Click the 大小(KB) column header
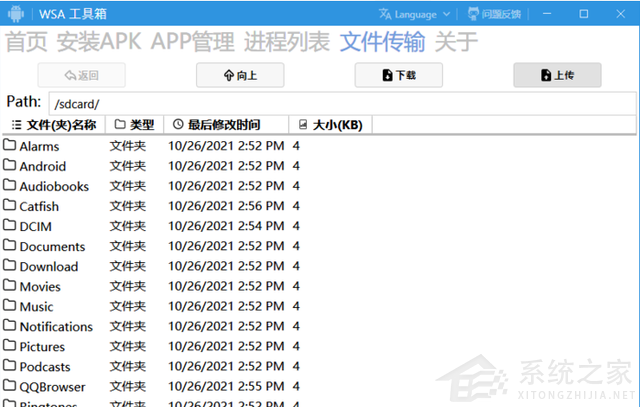This screenshot has height=407, width=640. pyautogui.click(x=331, y=125)
